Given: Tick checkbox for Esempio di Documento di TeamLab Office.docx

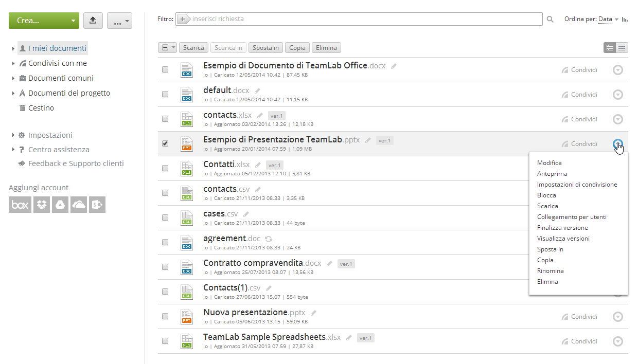Looking at the screenshot, I should [165, 69].
